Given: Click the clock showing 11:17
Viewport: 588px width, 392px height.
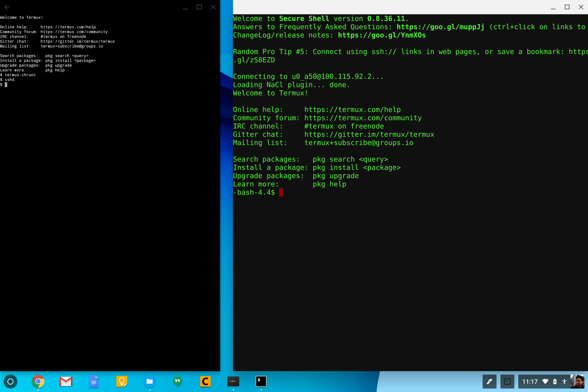Looking at the screenshot, I should tap(530, 381).
